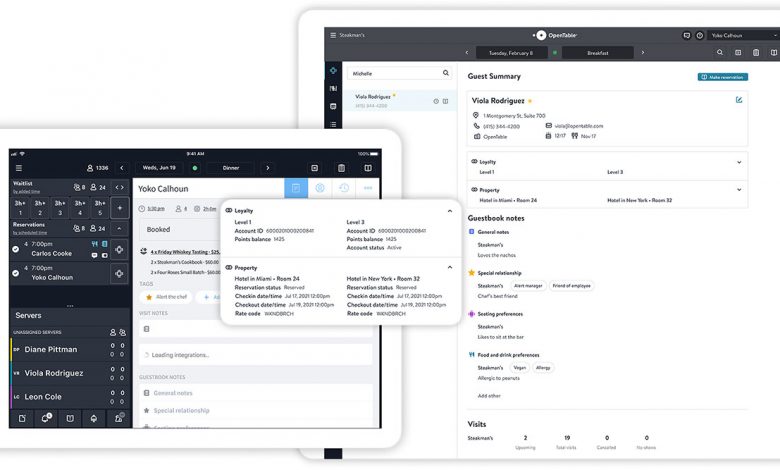
Task: Select the Alert the chef tag
Action: pyautogui.click(x=166, y=297)
